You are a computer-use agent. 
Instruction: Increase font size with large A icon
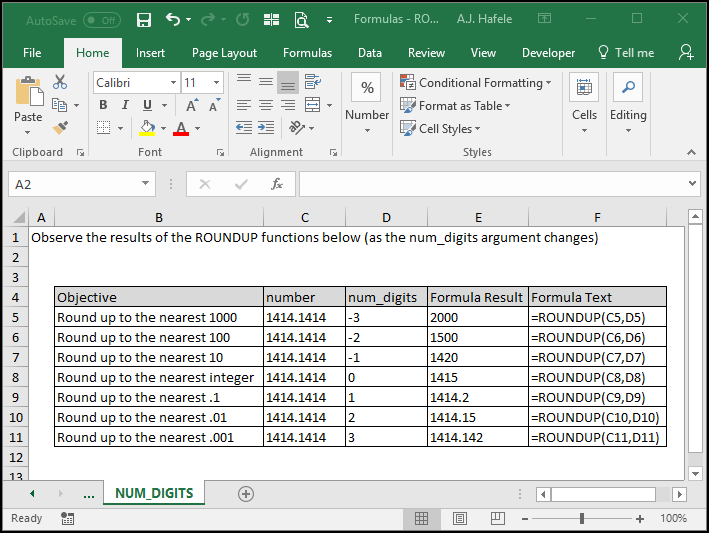192,105
